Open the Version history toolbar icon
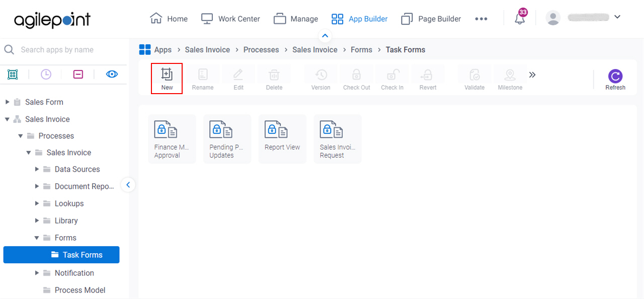 (321, 79)
